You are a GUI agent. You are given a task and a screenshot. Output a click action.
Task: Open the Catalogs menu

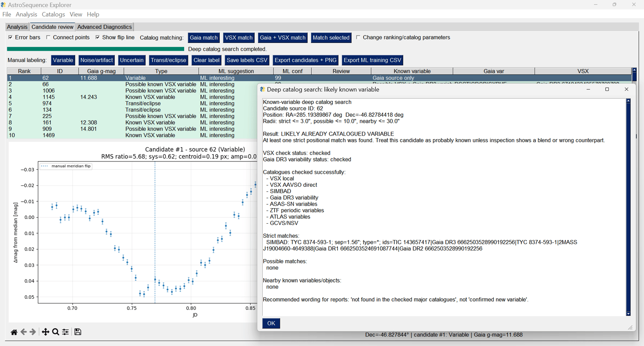(53, 14)
